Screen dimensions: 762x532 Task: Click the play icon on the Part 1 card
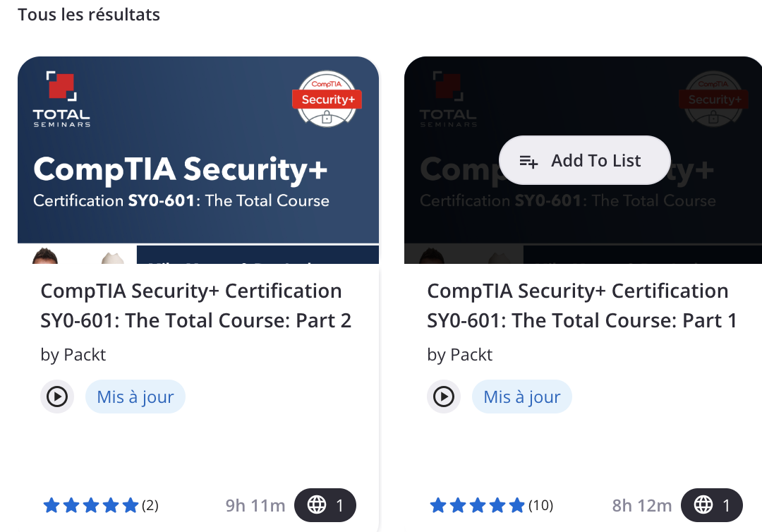pos(444,397)
